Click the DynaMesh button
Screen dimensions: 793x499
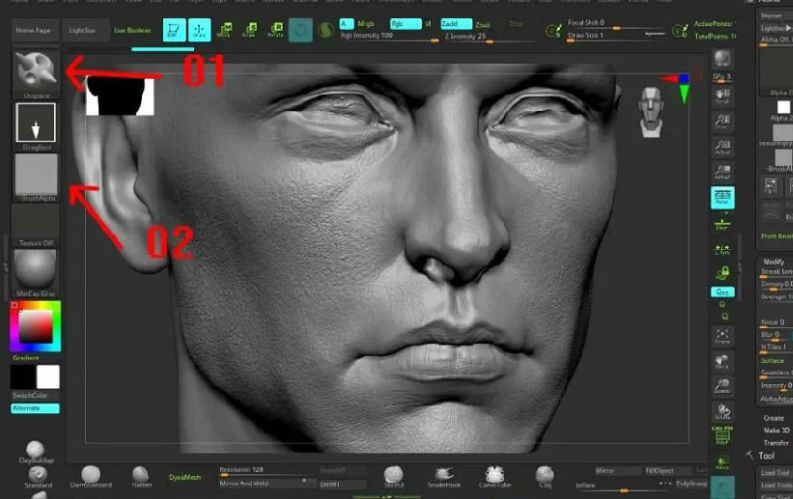pyautogui.click(x=185, y=477)
